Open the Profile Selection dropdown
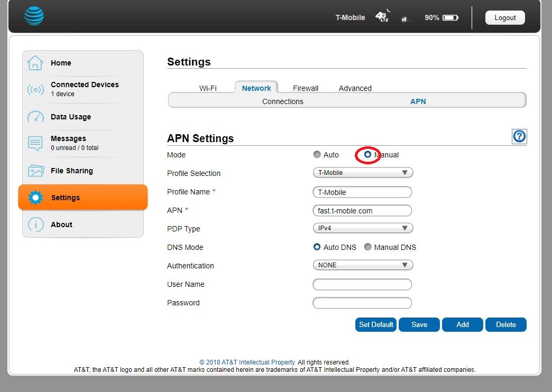Viewport: 552px width, 392px height. [x=363, y=172]
